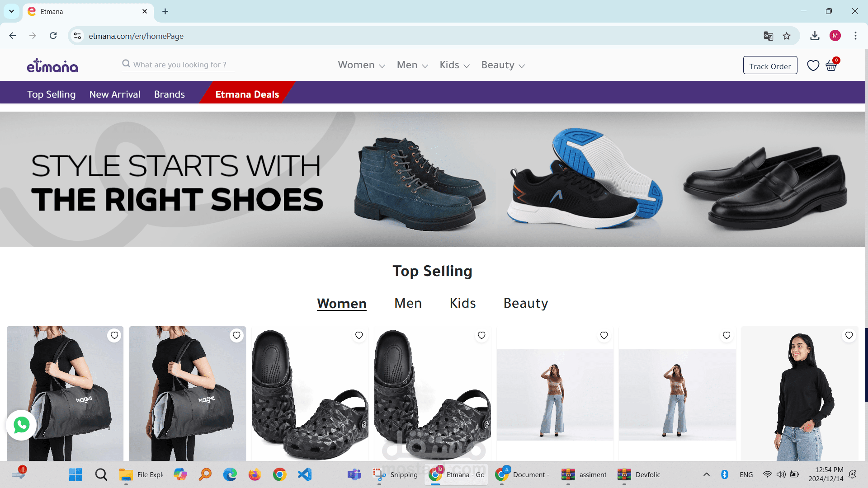Click the Etmana logo
Viewport: 868px width, 488px height.
(52, 66)
